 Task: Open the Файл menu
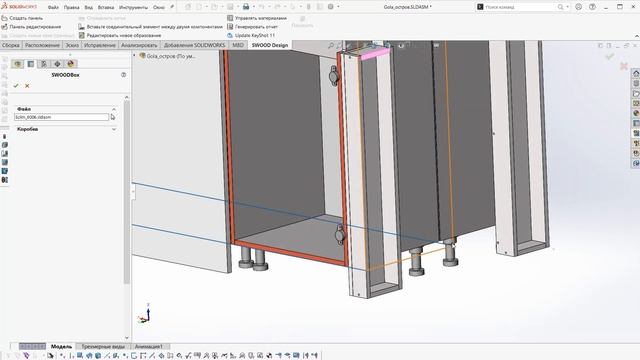tap(53, 7)
